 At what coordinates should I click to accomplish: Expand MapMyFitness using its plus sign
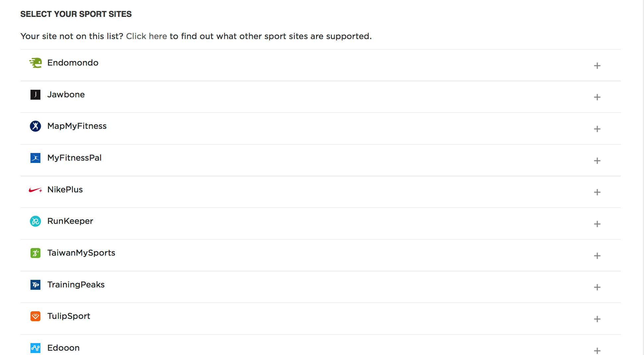pos(597,129)
